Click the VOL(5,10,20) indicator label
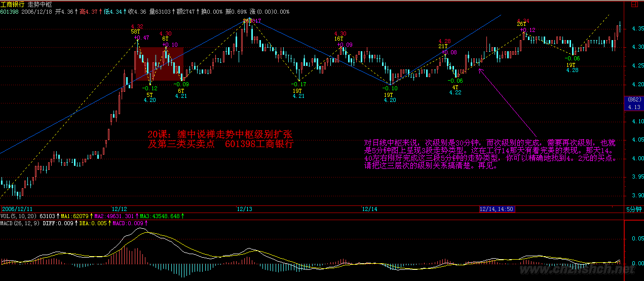Screen dimensions: 644x281 coord(19,216)
